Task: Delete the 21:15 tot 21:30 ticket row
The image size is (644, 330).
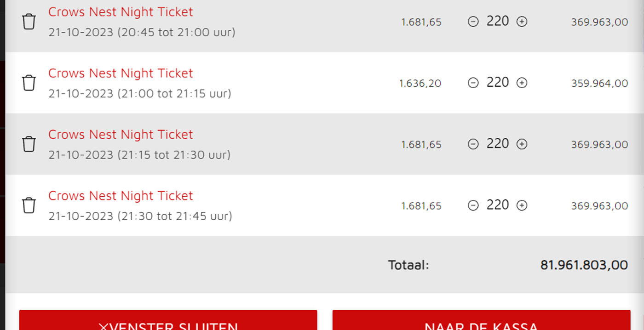Action: point(29,144)
